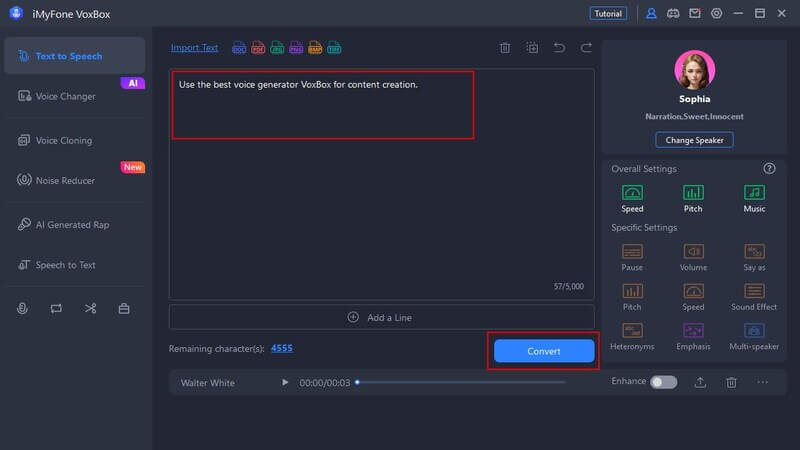Open the convert-format tool in sidebar

[x=56, y=308]
